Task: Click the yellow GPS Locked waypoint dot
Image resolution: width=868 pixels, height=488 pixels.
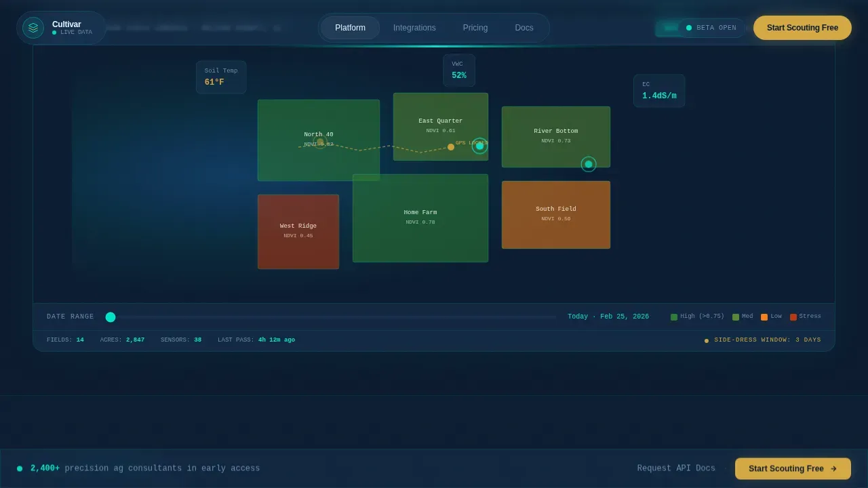Action: pyautogui.click(x=451, y=147)
